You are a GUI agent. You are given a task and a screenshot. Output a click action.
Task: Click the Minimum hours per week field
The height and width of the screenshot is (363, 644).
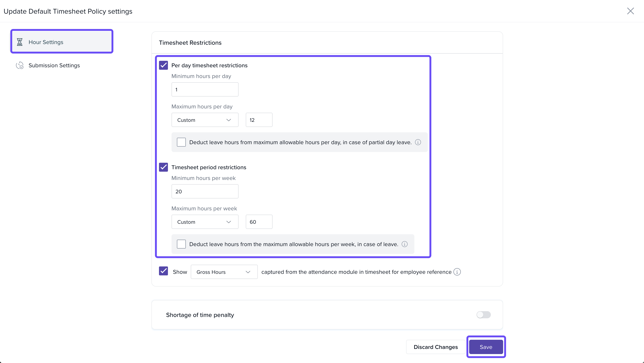[205, 192]
